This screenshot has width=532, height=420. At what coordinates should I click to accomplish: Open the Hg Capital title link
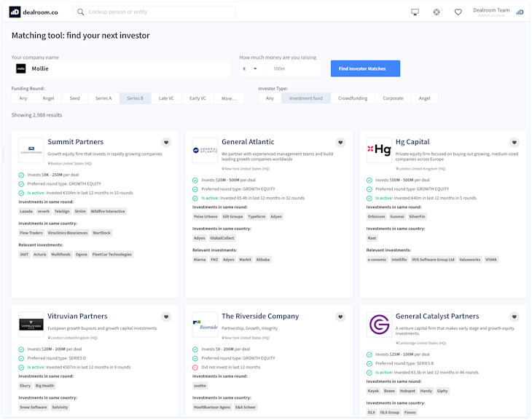point(412,142)
